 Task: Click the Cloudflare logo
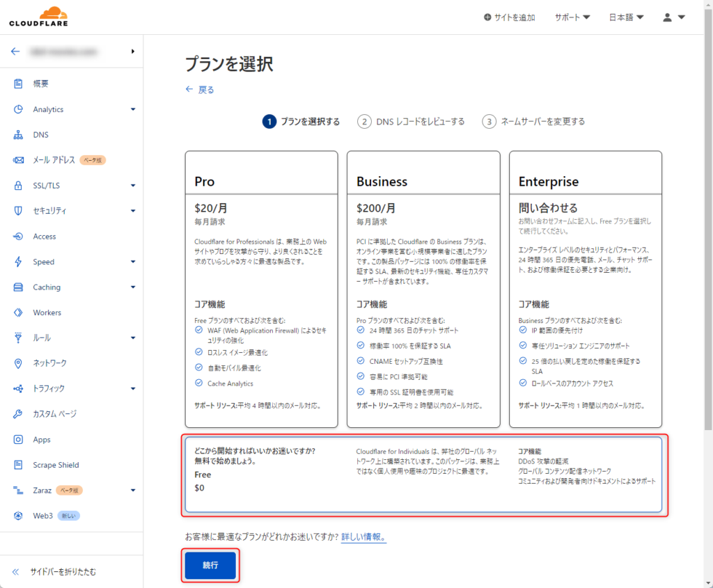[x=39, y=17]
